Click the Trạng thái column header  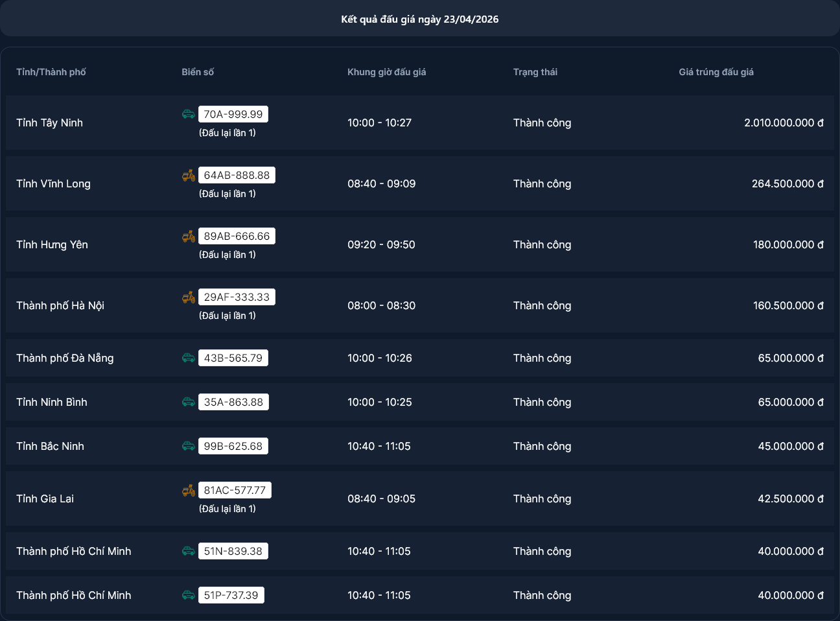pos(535,72)
